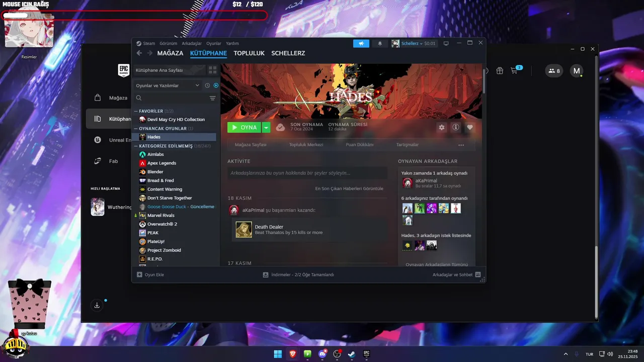Select Wuthering quick launch in Epic
Viewport: 644px width, 362px height.
[111, 207]
